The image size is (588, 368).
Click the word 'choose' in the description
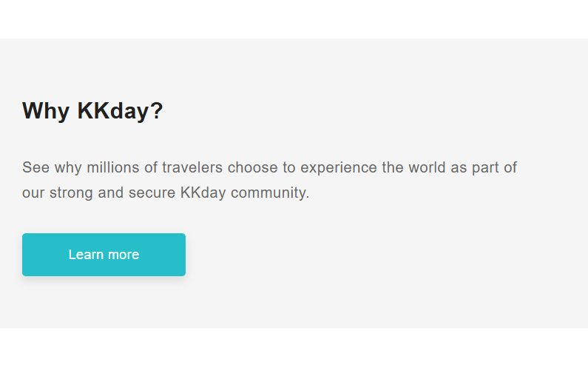tap(251, 167)
